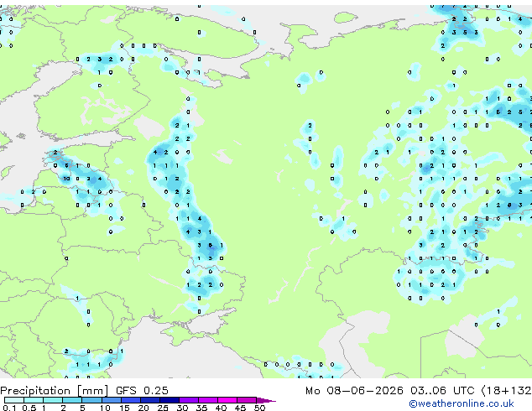Select the legend swatch between 0.5 and 1

point(34,400)
